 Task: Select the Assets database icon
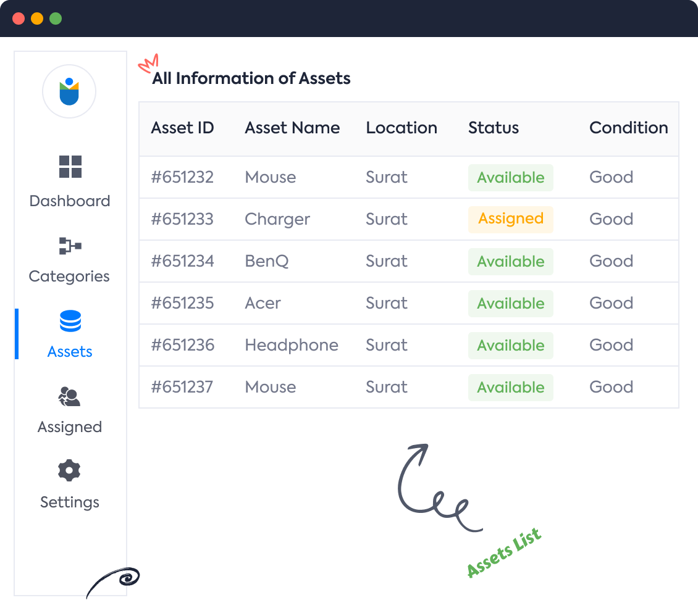click(x=70, y=321)
